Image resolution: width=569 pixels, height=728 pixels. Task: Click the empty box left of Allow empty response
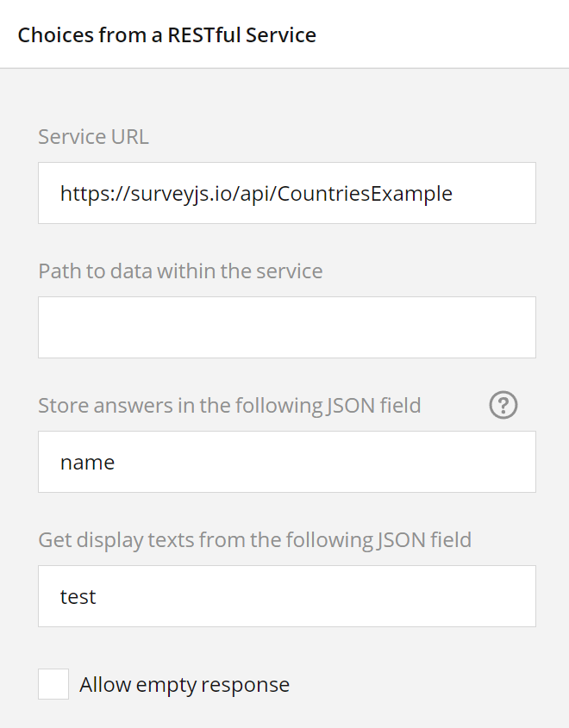tap(53, 684)
